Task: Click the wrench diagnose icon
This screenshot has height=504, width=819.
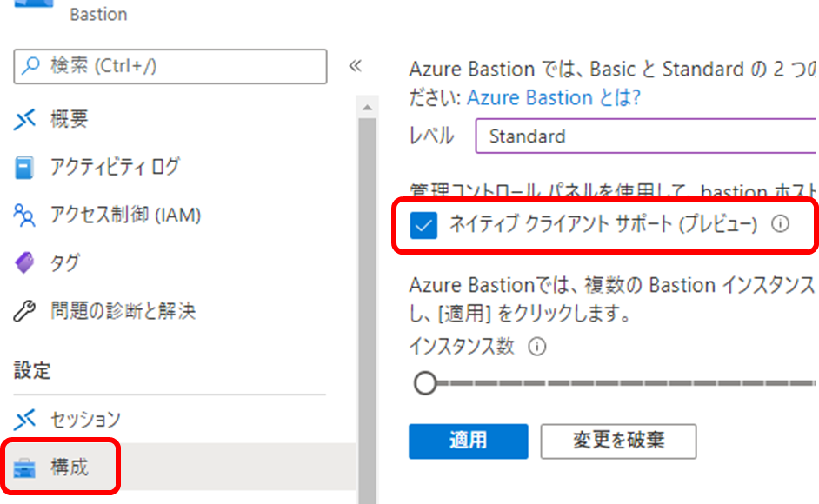Action: pyautogui.click(x=24, y=311)
